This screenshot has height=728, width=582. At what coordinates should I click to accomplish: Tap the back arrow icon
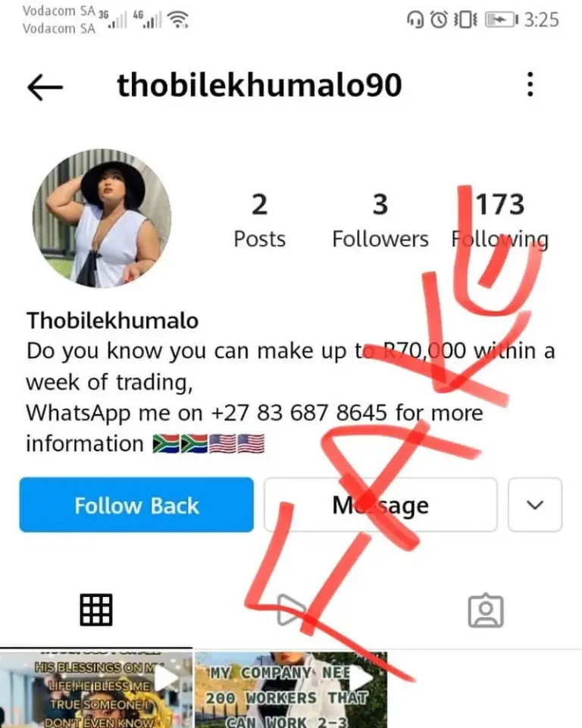[x=45, y=86]
